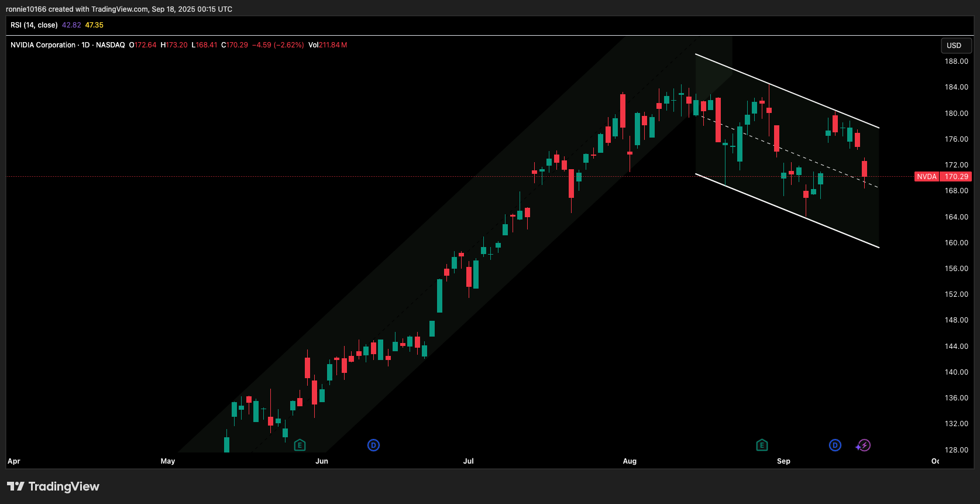Click the RSI value 42.82
The height and width of the screenshot is (504, 980).
click(71, 25)
